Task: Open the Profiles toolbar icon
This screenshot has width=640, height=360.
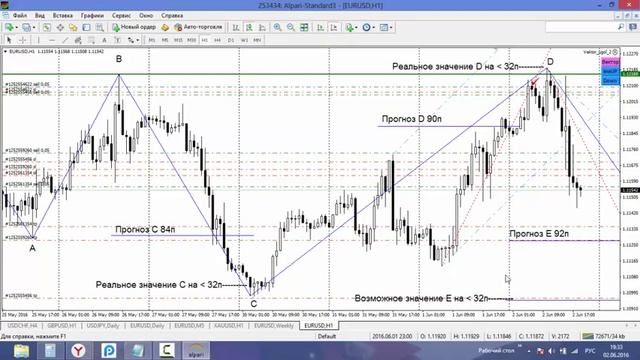Action: tap(27, 27)
